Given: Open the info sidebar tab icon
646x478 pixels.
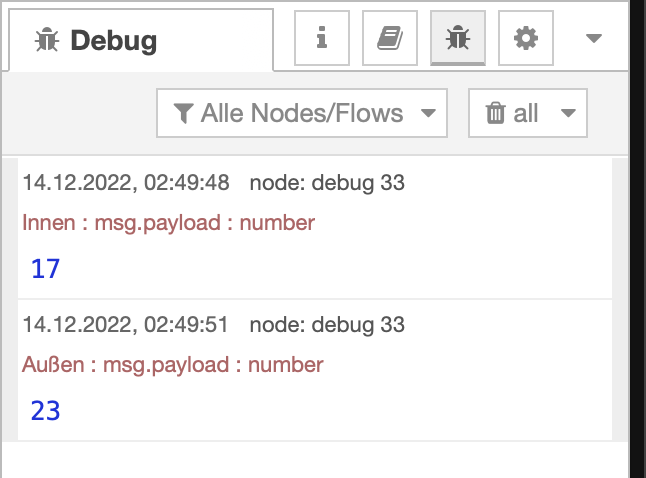Looking at the screenshot, I should click(321, 39).
